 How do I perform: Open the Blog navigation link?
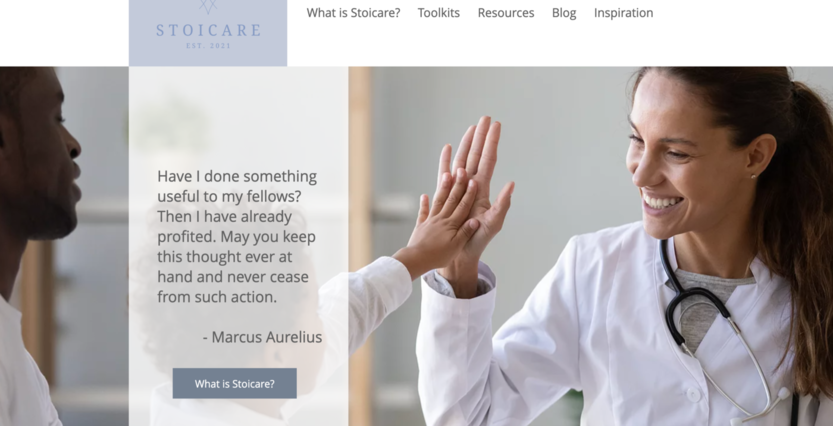tap(564, 13)
